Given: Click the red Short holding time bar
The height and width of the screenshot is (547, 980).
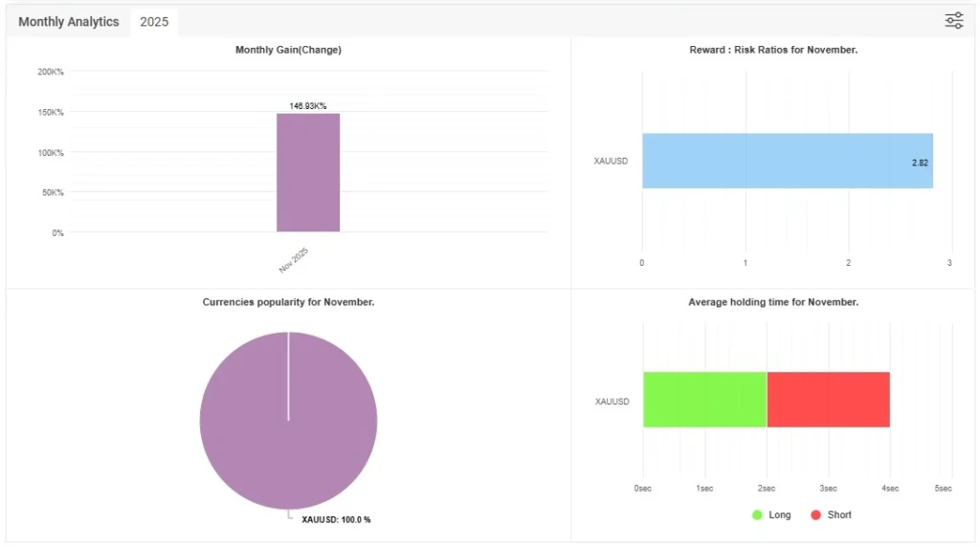Looking at the screenshot, I should pos(828,400).
